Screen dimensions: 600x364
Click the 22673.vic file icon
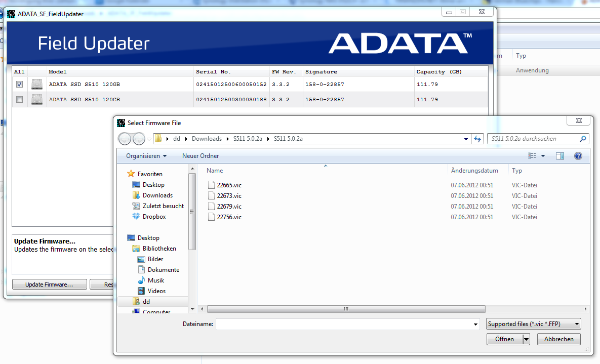click(211, 195)
